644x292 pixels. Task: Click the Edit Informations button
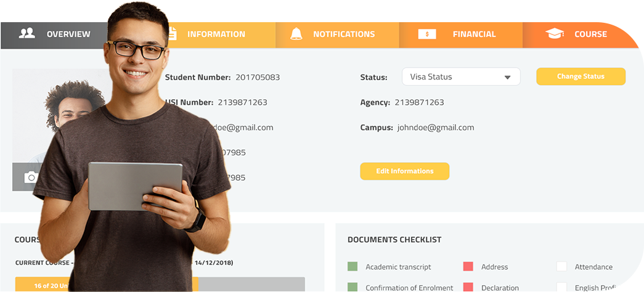[x=404, y=171]
